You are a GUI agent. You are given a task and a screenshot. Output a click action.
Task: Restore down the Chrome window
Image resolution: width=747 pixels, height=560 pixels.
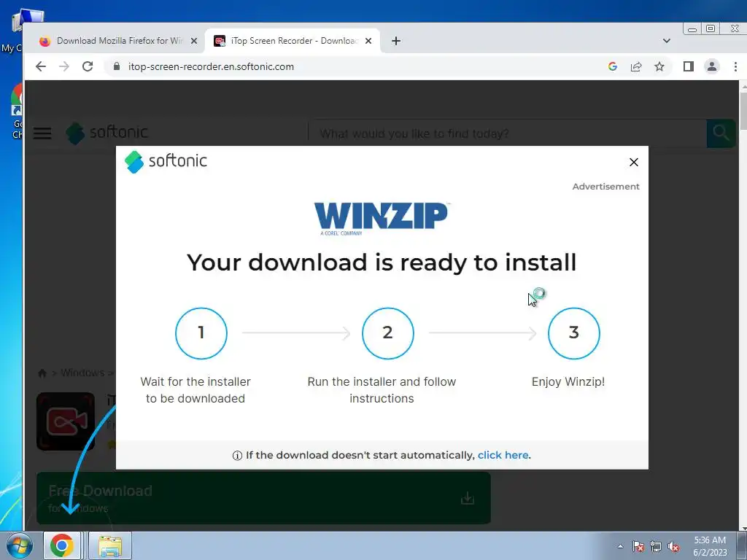click(x=711, y=28)
